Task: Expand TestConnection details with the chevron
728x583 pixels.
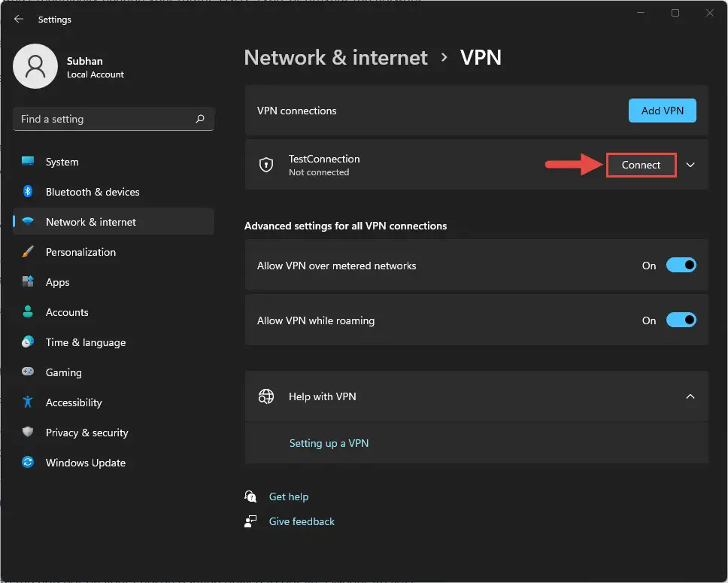Action: (x=690, y=165)
